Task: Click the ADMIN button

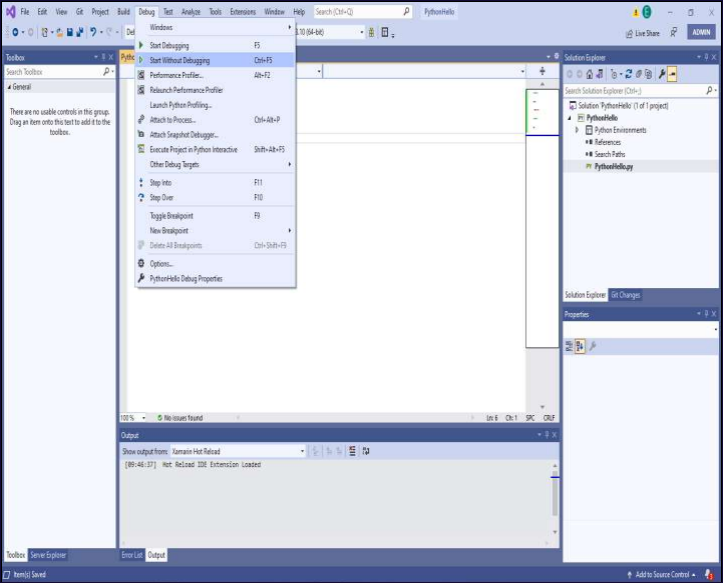Action: click(x=701, y=32)
